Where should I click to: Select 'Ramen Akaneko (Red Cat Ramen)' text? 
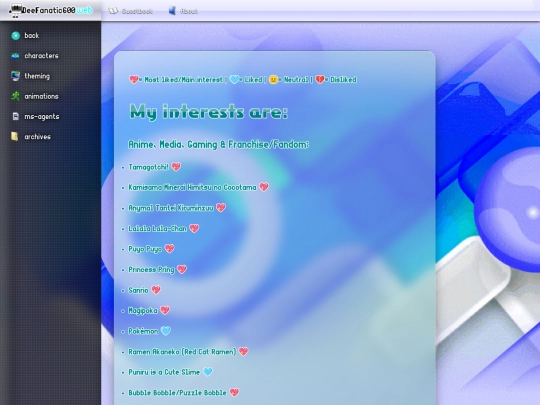pyautogui.click(x=182, y=352)
